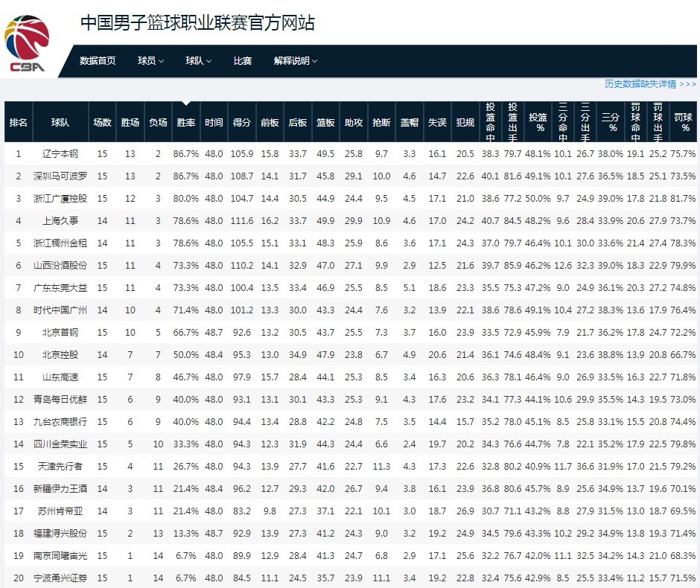Sort by 罚球命中 column header
The image size is (700, 588).
click(635, 122)
